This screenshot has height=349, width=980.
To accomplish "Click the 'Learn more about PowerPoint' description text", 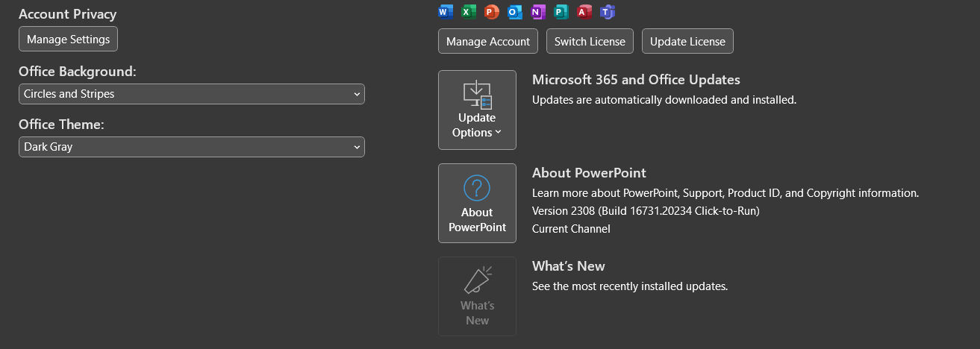I will (725, 192).
